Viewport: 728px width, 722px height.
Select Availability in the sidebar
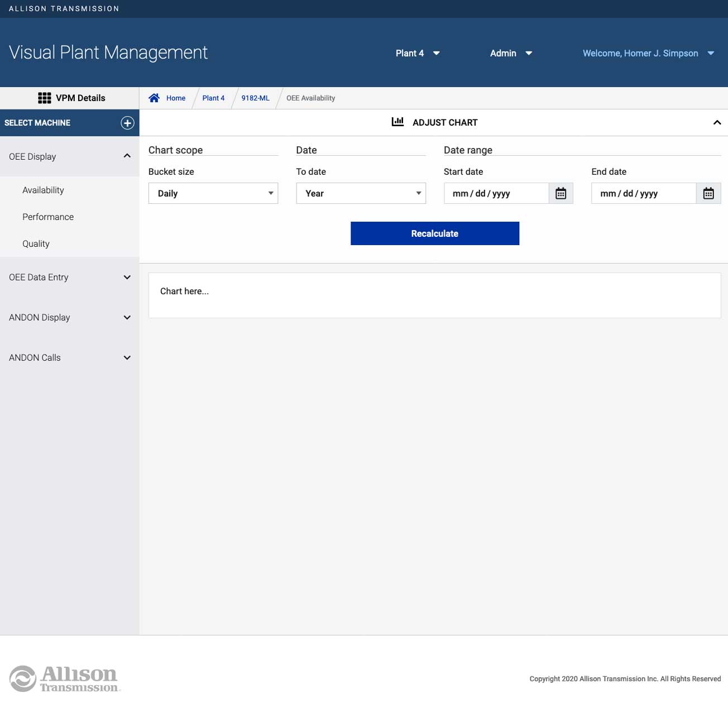coord(43,190)
